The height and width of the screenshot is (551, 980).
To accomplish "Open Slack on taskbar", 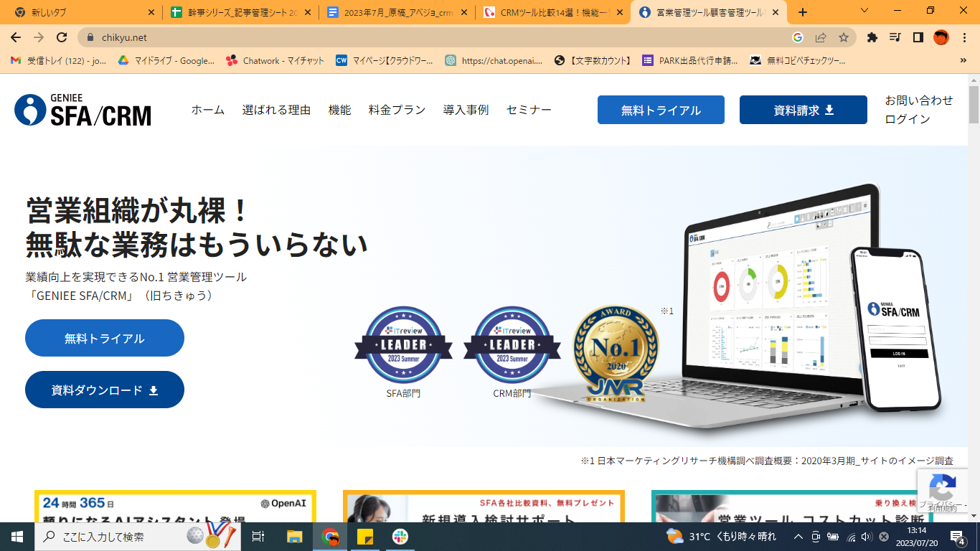I will [x=400, y=537].
